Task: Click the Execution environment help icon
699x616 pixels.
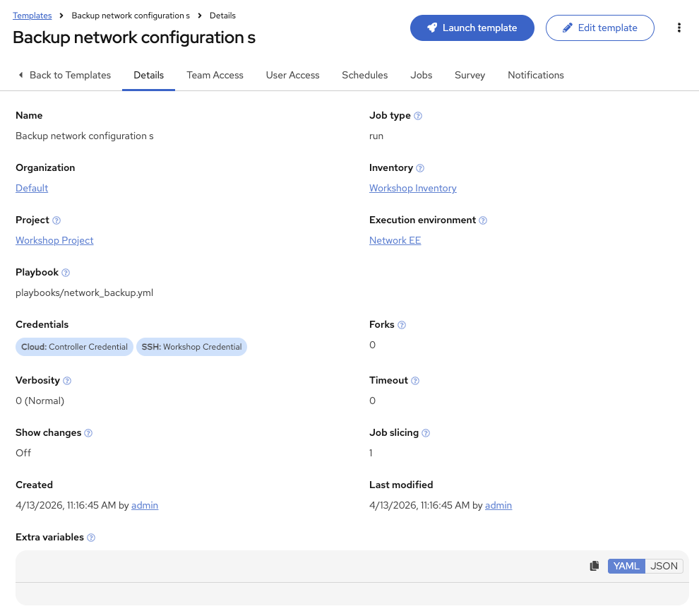Action: pos(483,220)
